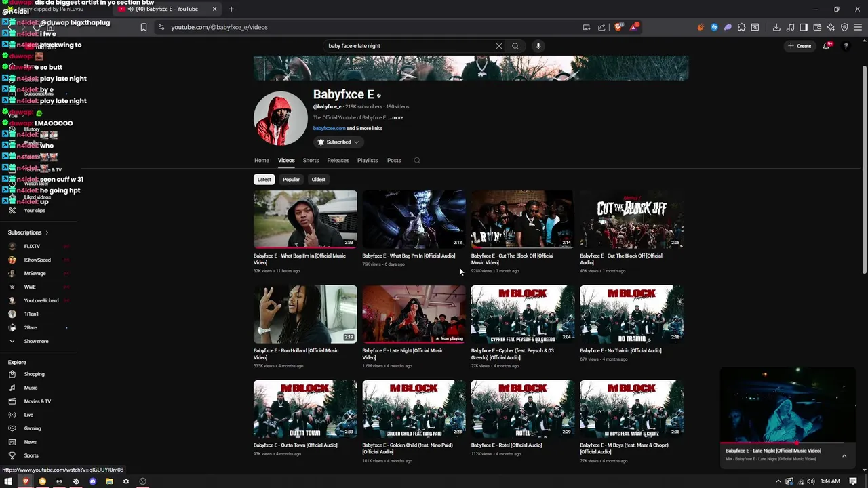Clear the search box text
Screen dimensions: 868x488
click(x=499, y=46)
